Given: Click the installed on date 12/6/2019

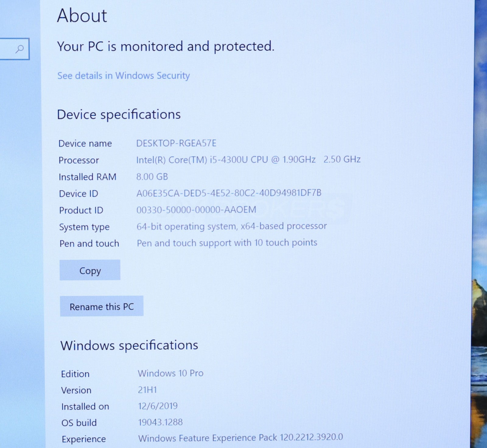Looking at the screenshot, I should click(x=158, y=406).
